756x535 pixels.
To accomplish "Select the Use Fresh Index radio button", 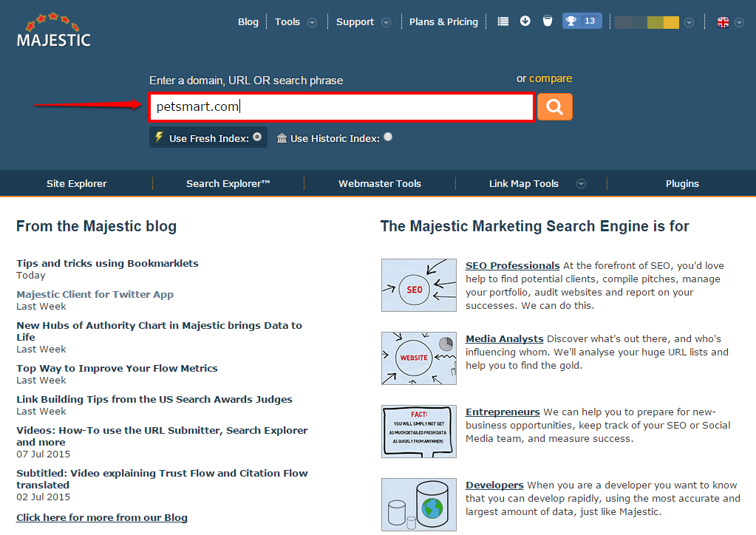I will coord(256,137).
